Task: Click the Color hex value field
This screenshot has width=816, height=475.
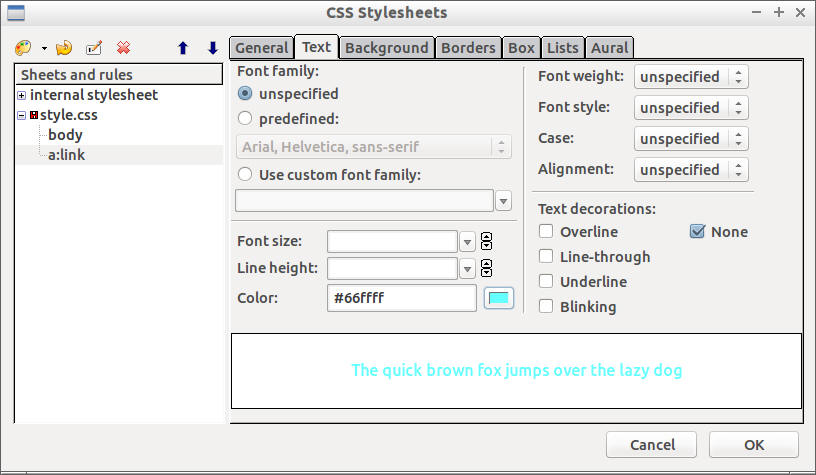Action: 402,298
